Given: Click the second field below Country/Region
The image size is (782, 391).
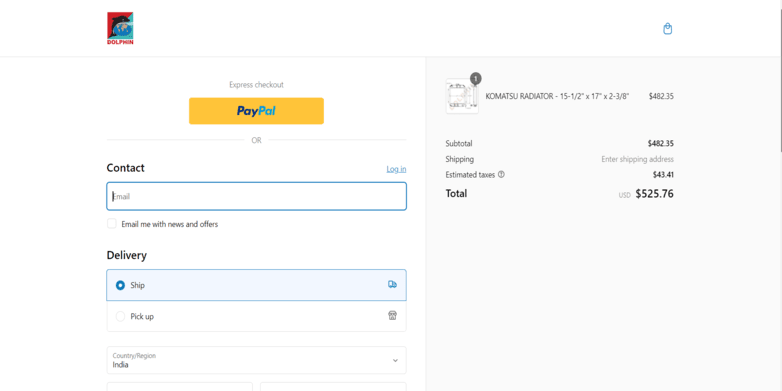Looking at the screenshot, I should click(333, 387).
